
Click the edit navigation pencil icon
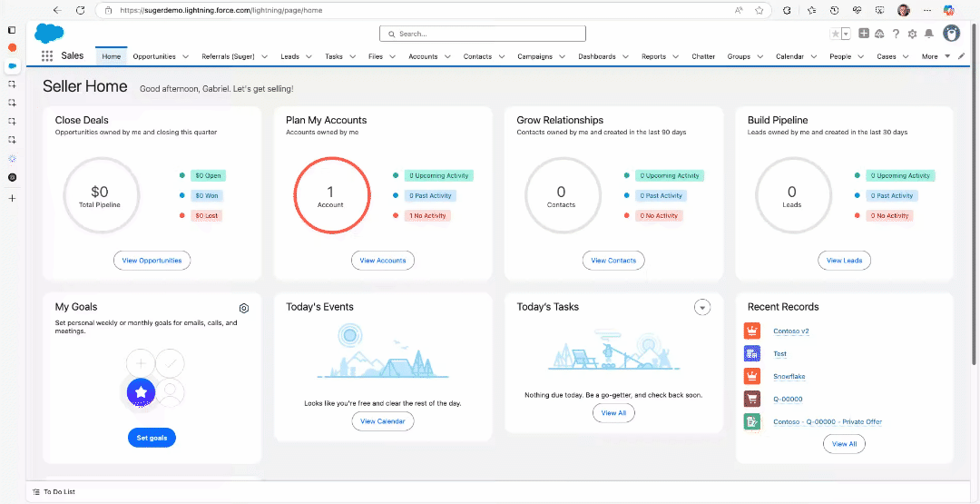[961, 56]
